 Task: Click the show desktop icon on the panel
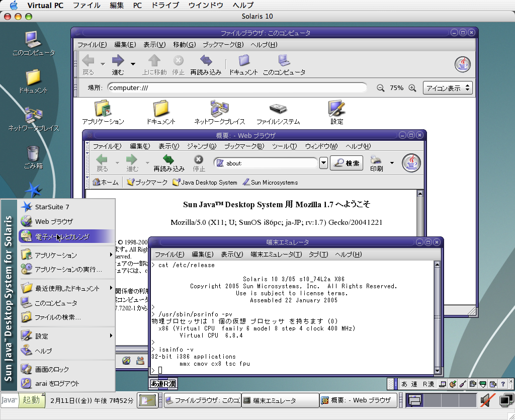pos(147,400)
